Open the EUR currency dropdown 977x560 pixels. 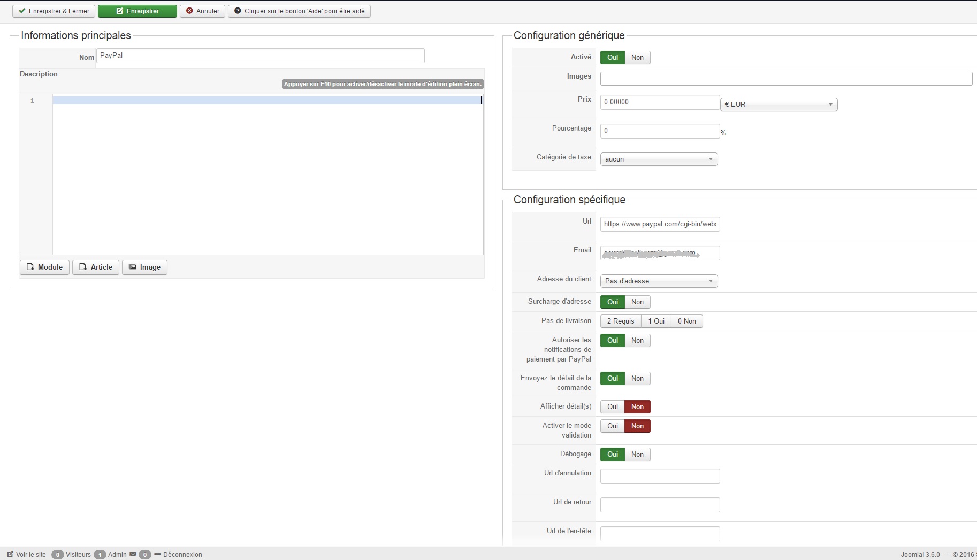pyautogui.click(x=778, y=104)
